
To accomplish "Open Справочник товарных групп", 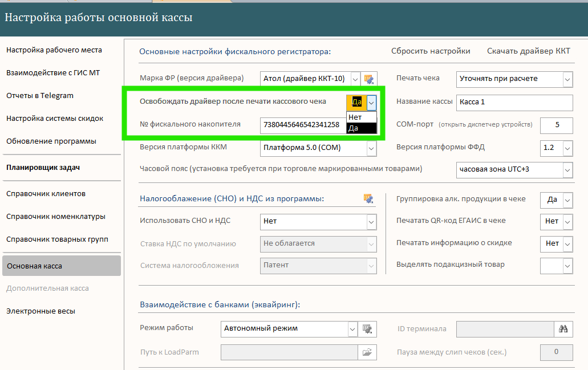I will pos(58,239).
